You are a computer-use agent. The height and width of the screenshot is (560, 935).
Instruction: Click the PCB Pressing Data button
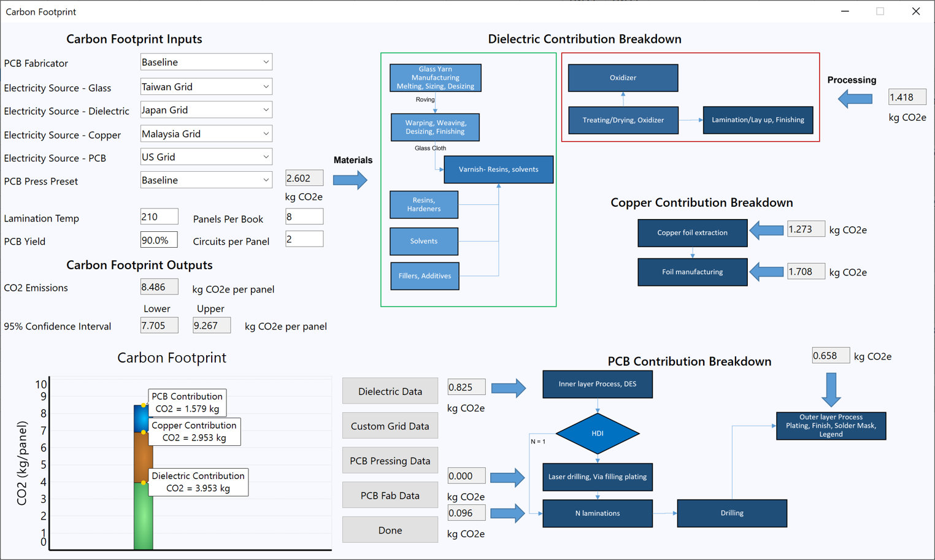pyautogui.click(x=390, y=461)
